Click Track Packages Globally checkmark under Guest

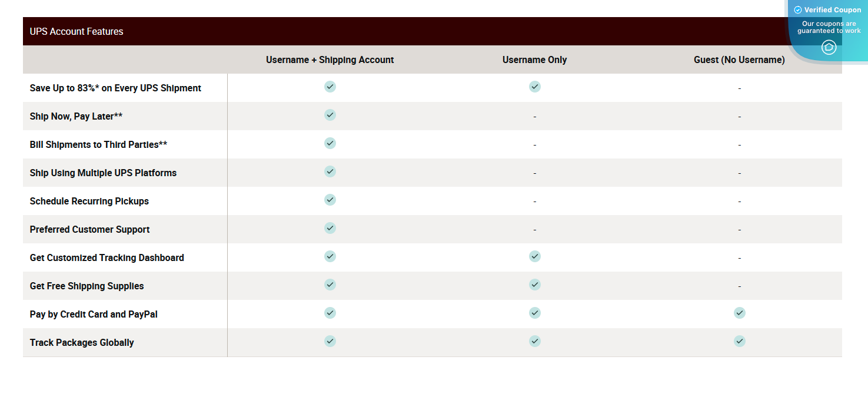[739, 341]
